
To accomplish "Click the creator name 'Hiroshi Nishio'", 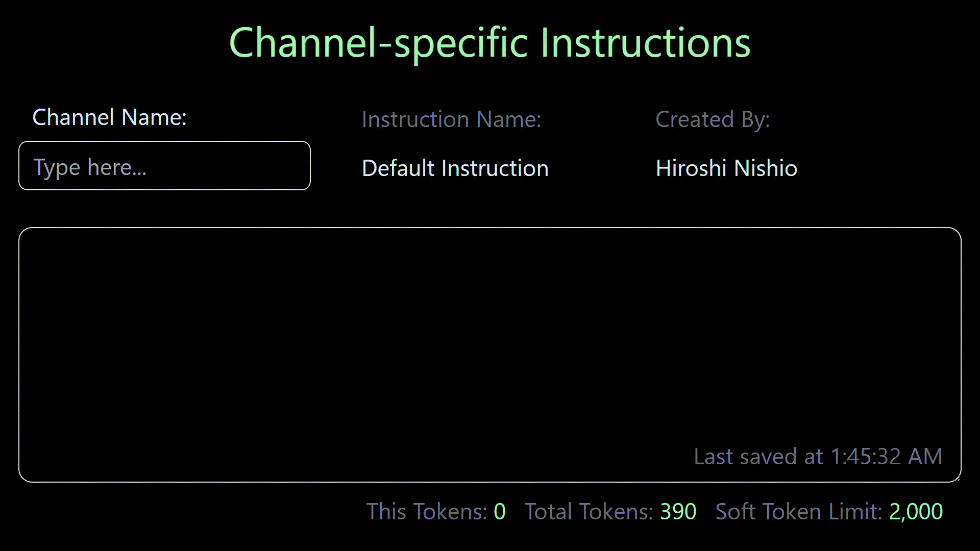I will click(726, 168).
